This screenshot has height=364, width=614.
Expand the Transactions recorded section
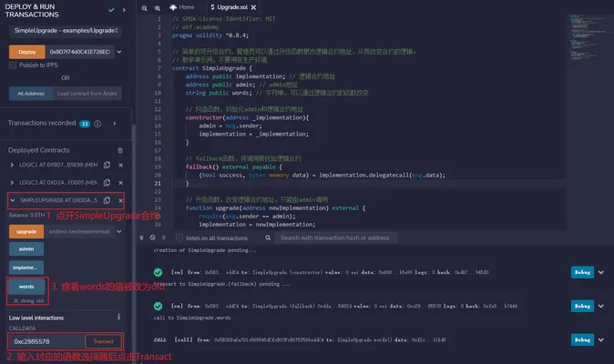point(115,123)
